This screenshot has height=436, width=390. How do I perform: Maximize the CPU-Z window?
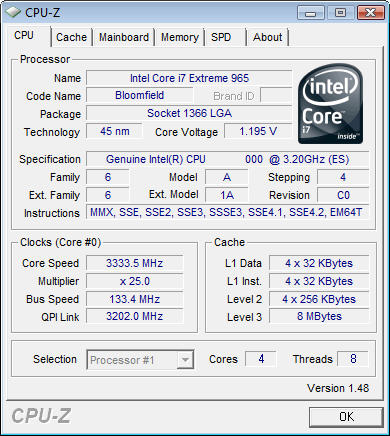340,13
